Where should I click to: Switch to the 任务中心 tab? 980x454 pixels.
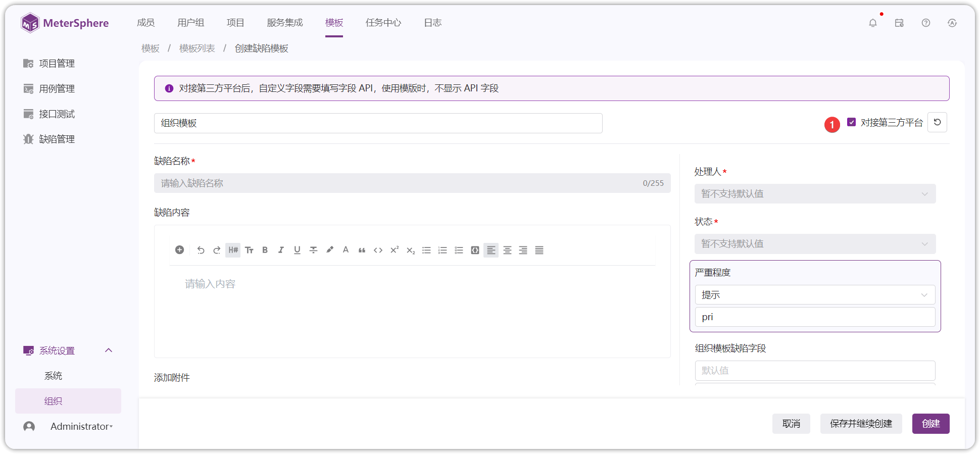(x=383, y=23)
